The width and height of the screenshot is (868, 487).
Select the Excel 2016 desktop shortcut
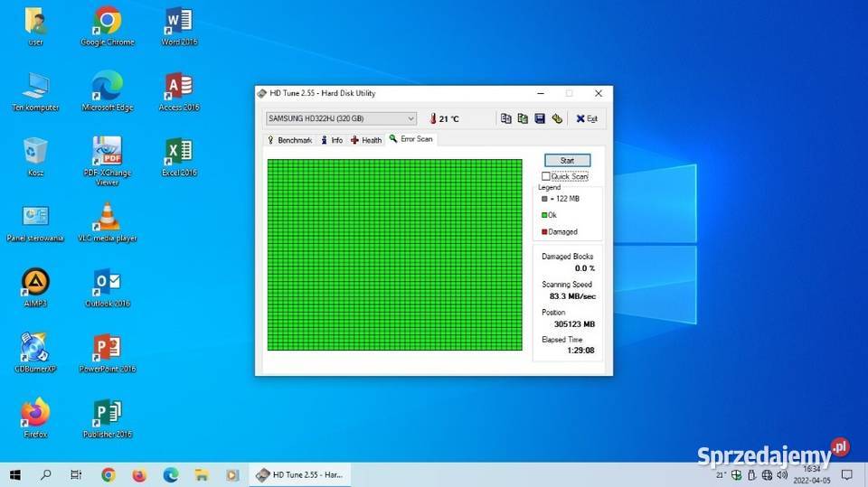point(179,157)
